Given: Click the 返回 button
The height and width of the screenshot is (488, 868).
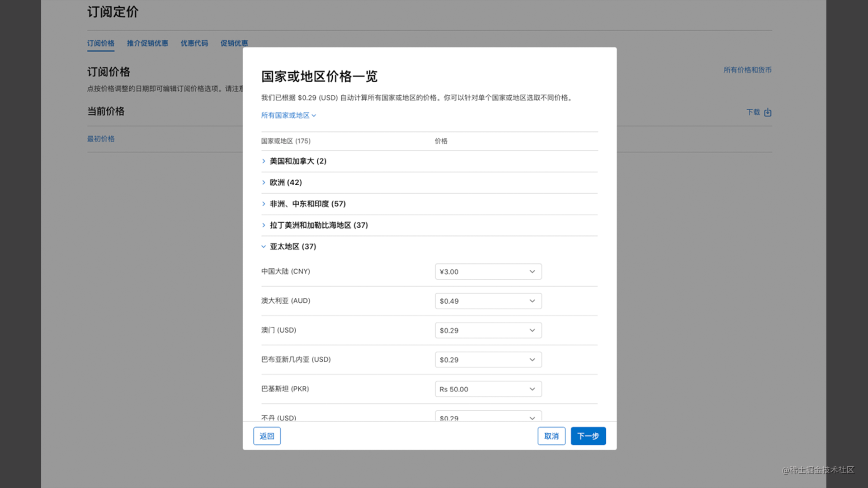Looking at the screenshot, I should pyautogui.click(x=267, y=436).
